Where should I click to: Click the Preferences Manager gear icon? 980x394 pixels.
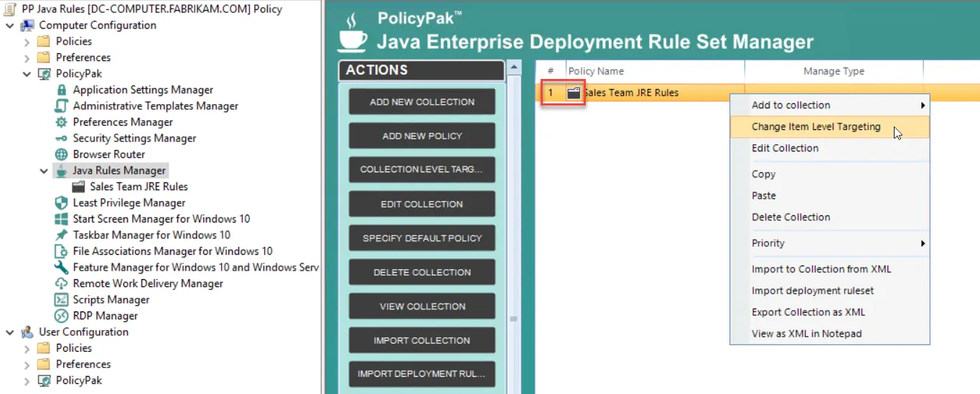(x=61, y=122)
